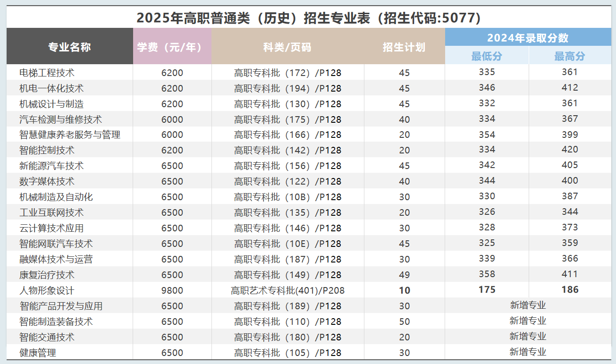The width and height of the screenshot is (616, 364).
Task: Select the 电梯工程技术 major name cell
Action: [x=47, y=73]
